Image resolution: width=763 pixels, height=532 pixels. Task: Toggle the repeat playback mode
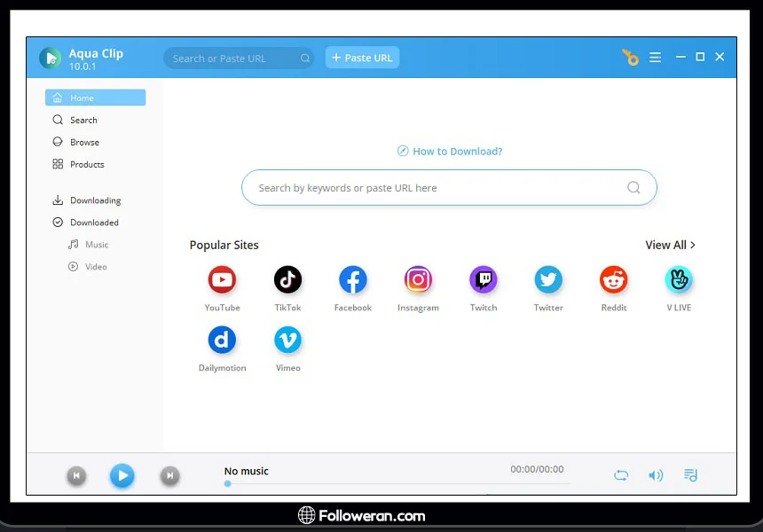point(621,475)
